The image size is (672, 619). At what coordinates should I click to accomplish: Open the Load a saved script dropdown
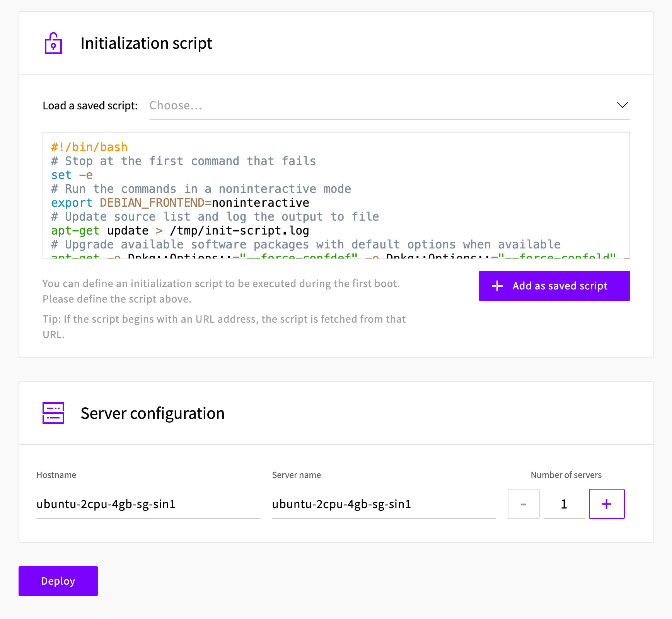(x=389, y=105)
